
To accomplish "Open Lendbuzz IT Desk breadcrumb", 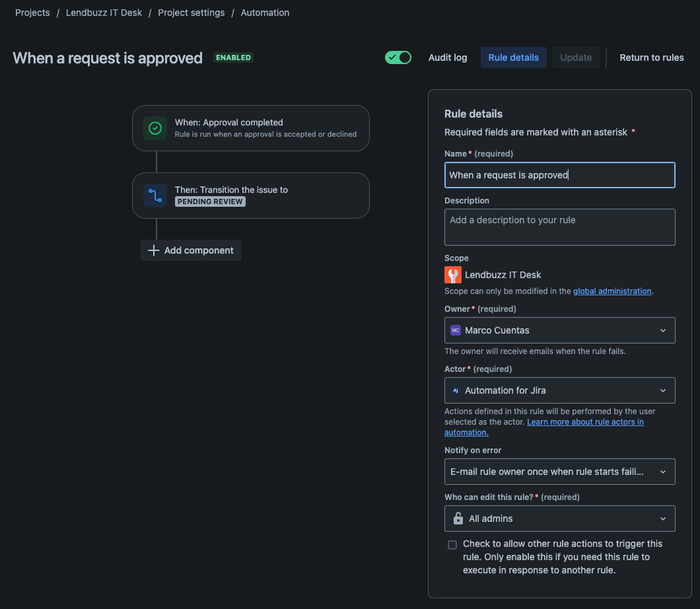I will 104,13.
